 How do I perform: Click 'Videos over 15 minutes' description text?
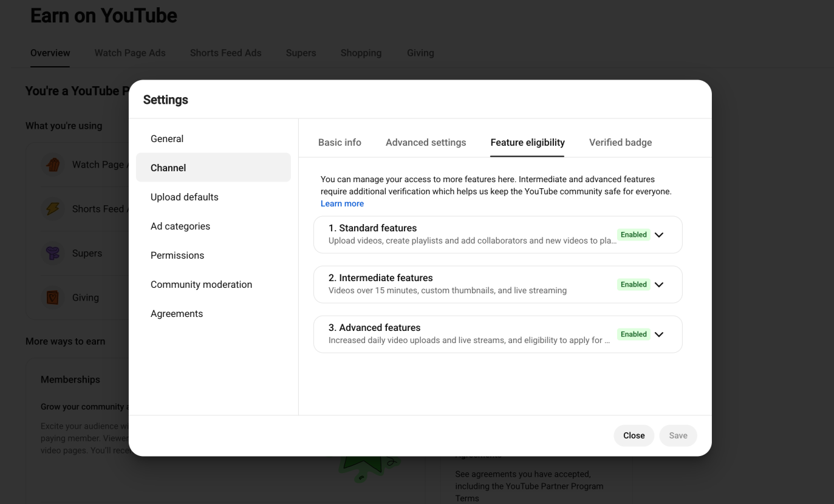(x=448, y=291)
